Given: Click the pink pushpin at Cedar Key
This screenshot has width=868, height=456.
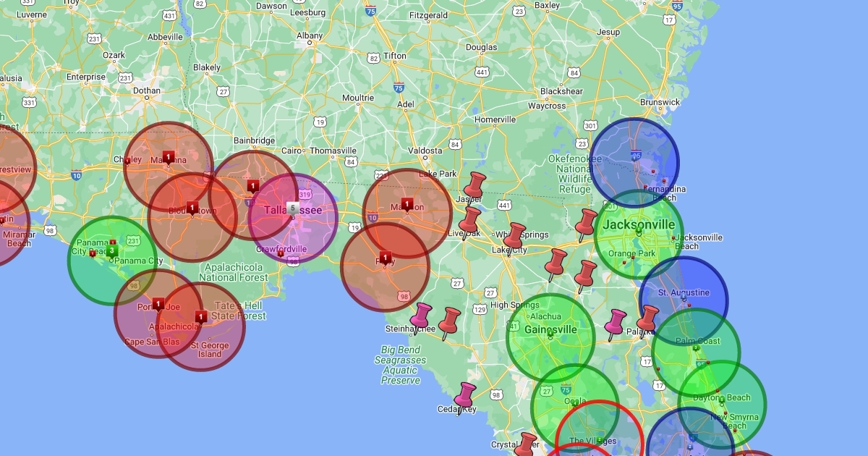Looking at the screenshot, I should click(x=464, y=395).
